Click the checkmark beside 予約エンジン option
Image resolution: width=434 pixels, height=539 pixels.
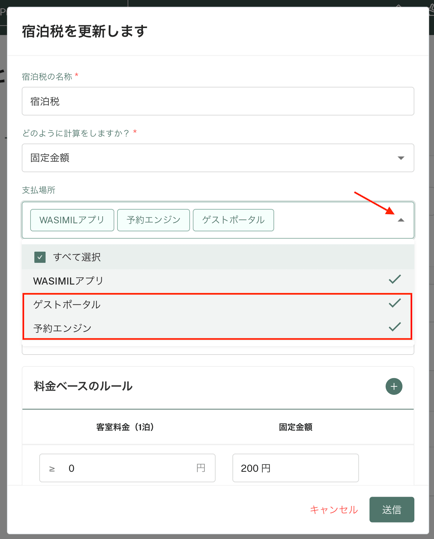coord(395,327)
